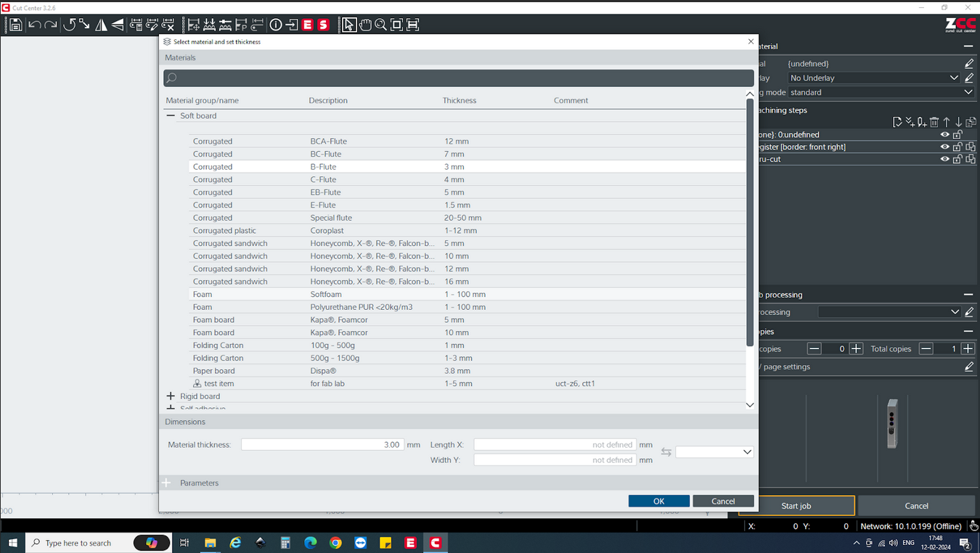Click the scroll down arrow of the materials list

750,405
